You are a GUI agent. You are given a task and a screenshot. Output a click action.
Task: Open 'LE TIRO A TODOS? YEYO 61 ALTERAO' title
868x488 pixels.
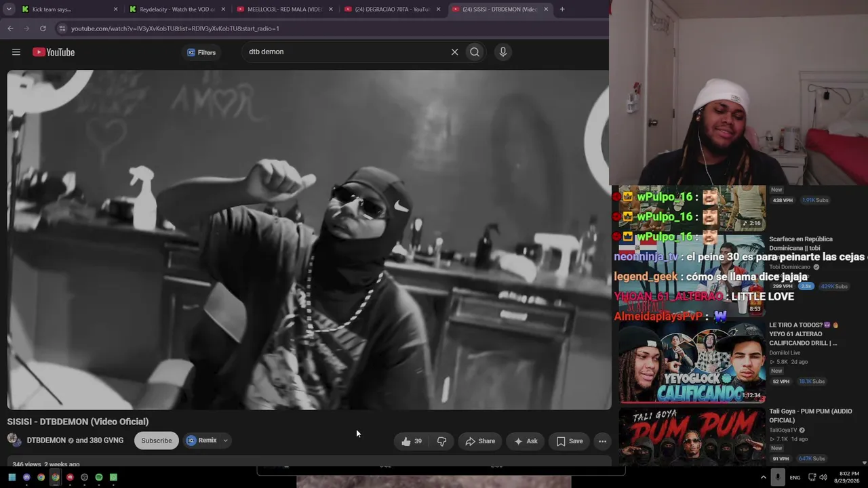tap(803, 334)
